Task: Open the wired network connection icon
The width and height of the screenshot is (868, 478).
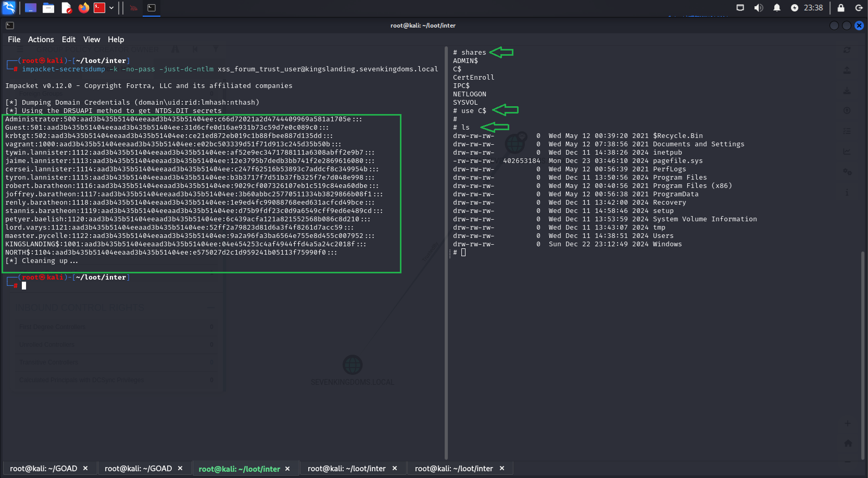Action: coord(740,8)
